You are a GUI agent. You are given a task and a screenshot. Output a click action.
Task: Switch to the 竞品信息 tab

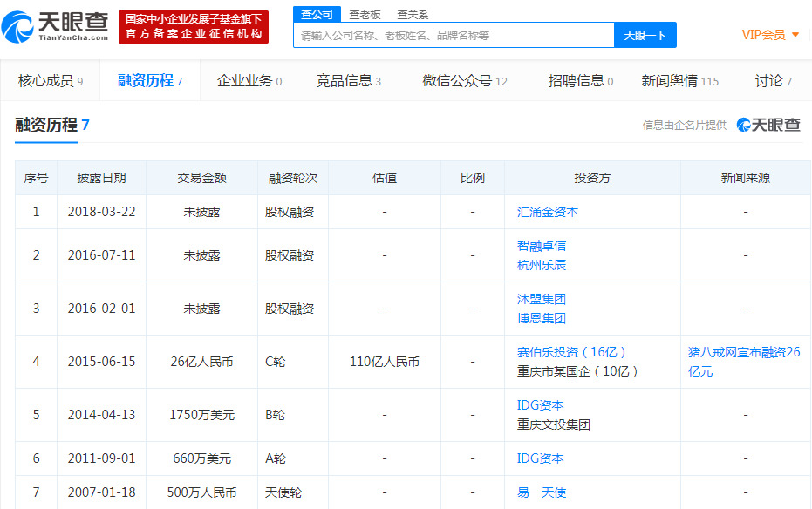pos(349,81)
